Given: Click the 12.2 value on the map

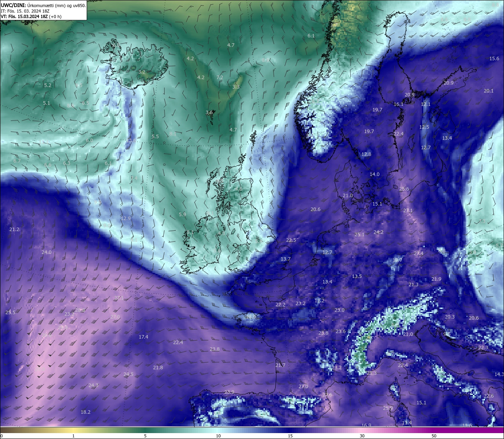Looking at the screenshot, I should click(319, 301).
